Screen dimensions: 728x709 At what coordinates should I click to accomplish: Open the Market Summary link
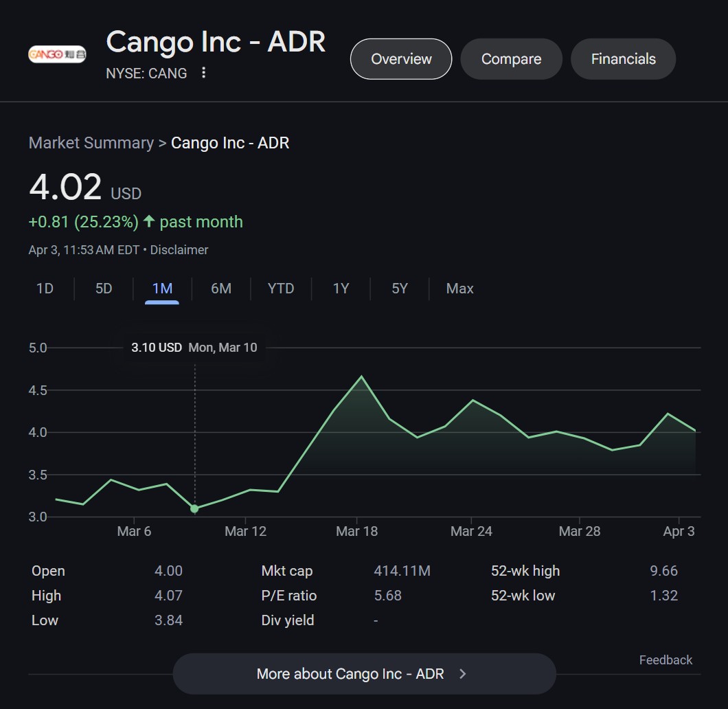coord(91,143)
